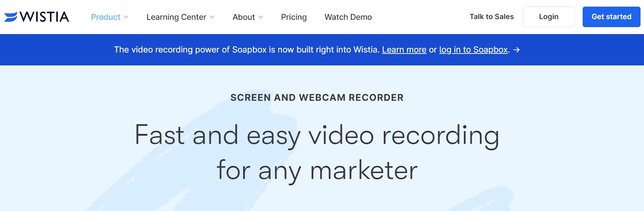Open the Learning Center navigation item

176,17
